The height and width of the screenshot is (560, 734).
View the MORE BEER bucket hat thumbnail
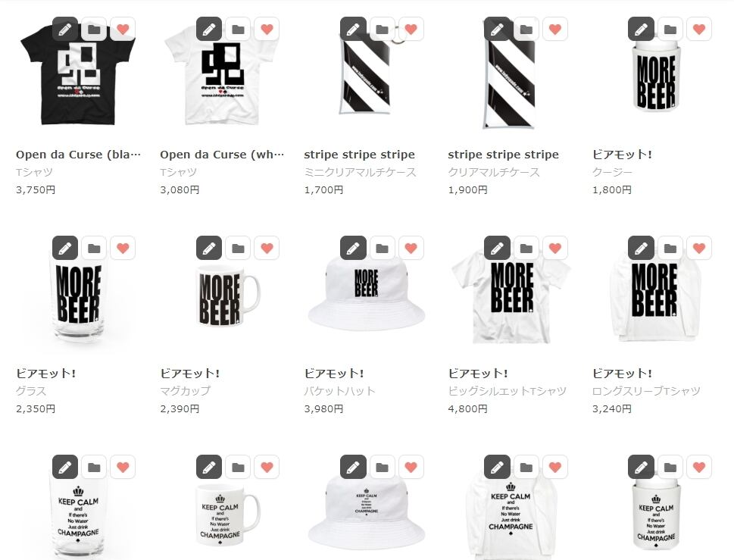366,295
